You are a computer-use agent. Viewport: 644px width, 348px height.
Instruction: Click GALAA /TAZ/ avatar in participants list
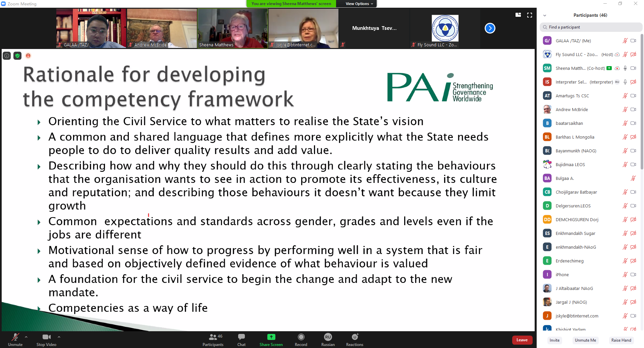[547, 41]
